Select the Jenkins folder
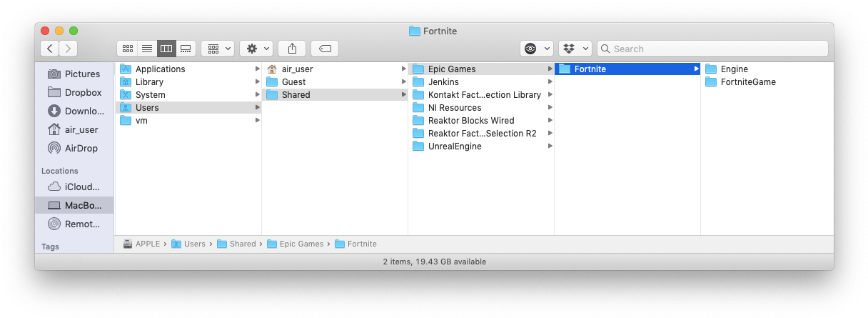The height and width of the screenshot is (318, 868). [x=481, y=81]
